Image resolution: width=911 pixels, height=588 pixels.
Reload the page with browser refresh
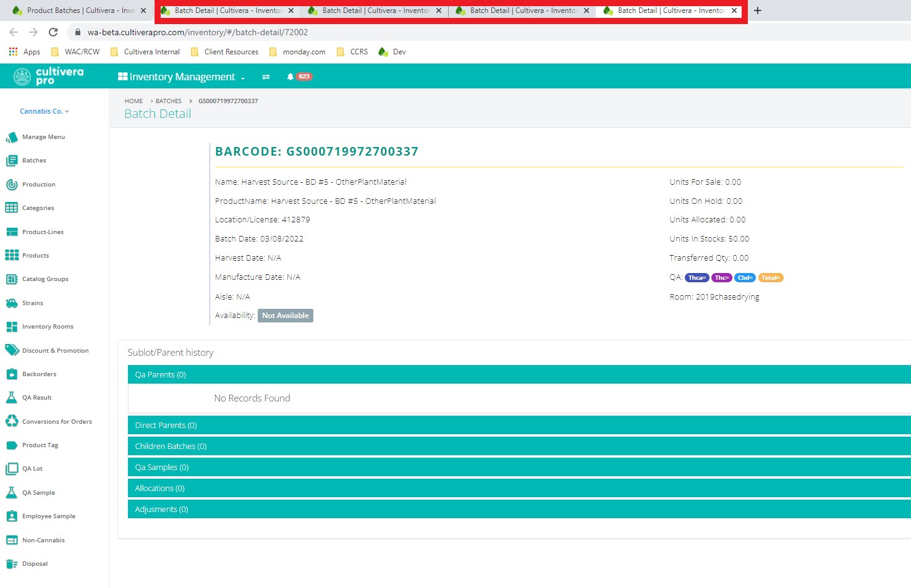53,32
